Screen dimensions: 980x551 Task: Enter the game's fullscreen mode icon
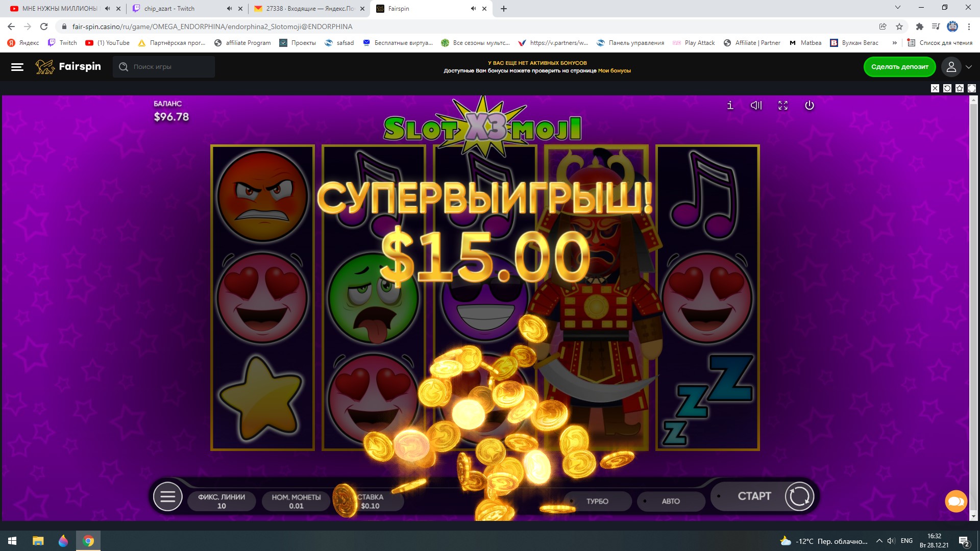tap(783, 105)
